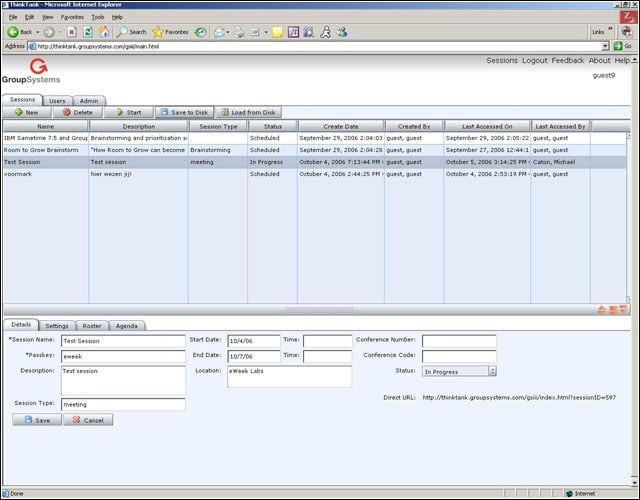Start the selected session
The image size is (640, 500).
(129, 112)
